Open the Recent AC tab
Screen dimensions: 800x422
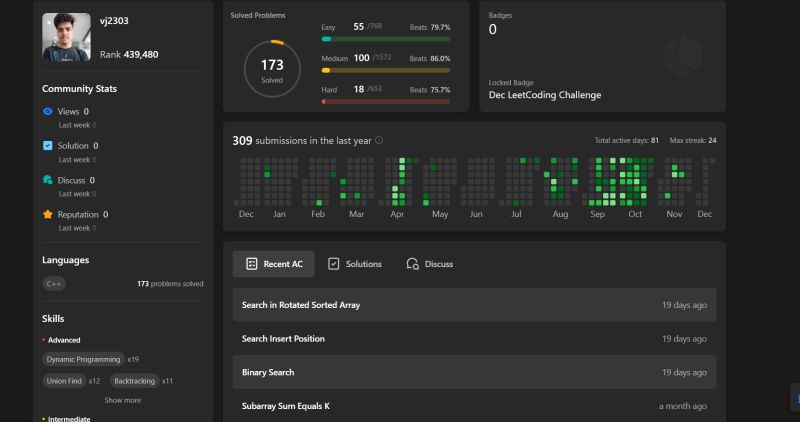pos(273,264)
